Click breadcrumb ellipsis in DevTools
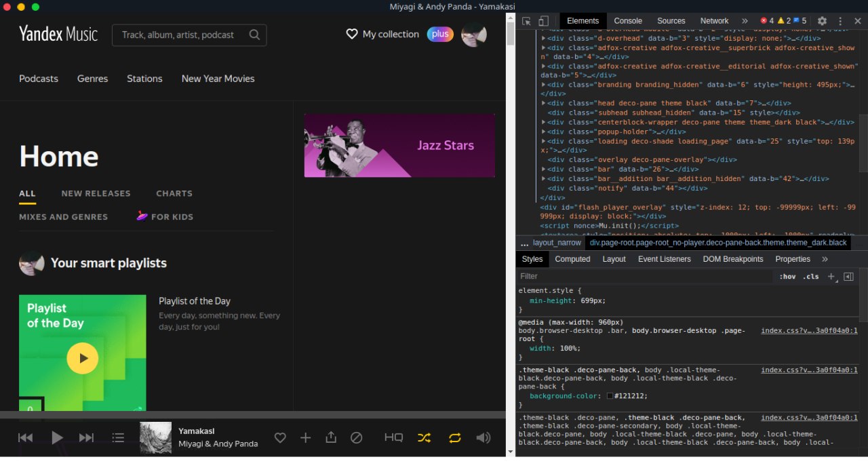 click(524, 243)
